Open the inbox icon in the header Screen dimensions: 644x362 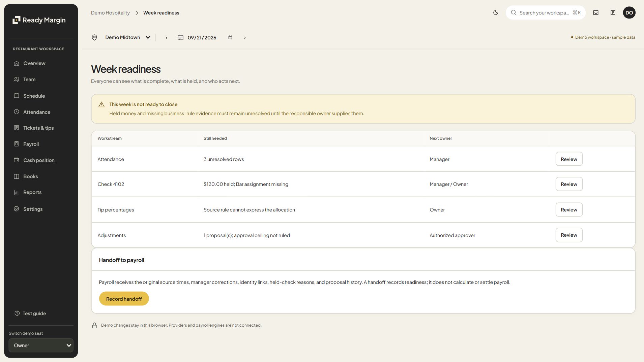click(596, 12)
